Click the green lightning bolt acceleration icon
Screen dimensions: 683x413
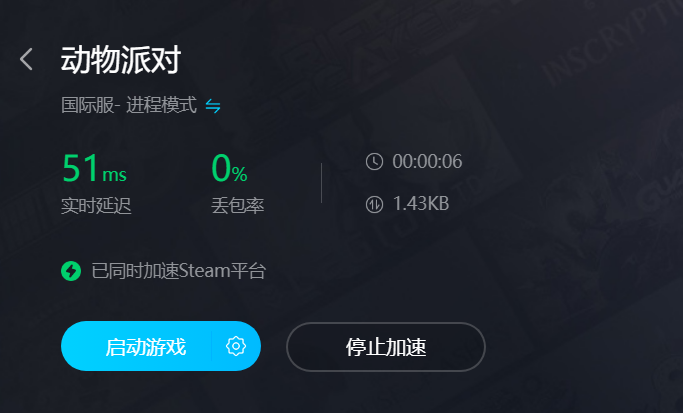(x=71, y=271)
